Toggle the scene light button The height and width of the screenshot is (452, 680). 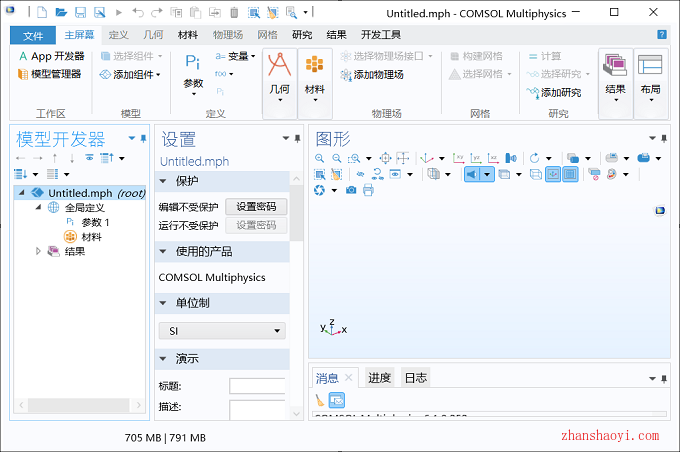tap(472, 174)
